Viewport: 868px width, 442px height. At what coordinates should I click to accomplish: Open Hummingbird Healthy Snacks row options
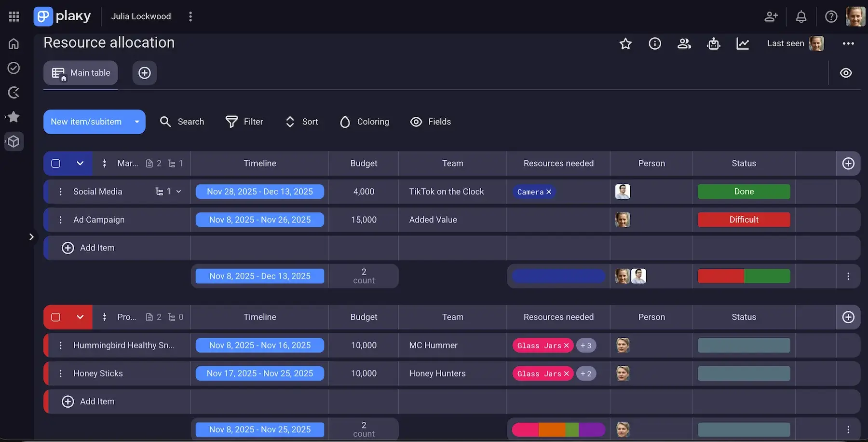click(60, 345)
